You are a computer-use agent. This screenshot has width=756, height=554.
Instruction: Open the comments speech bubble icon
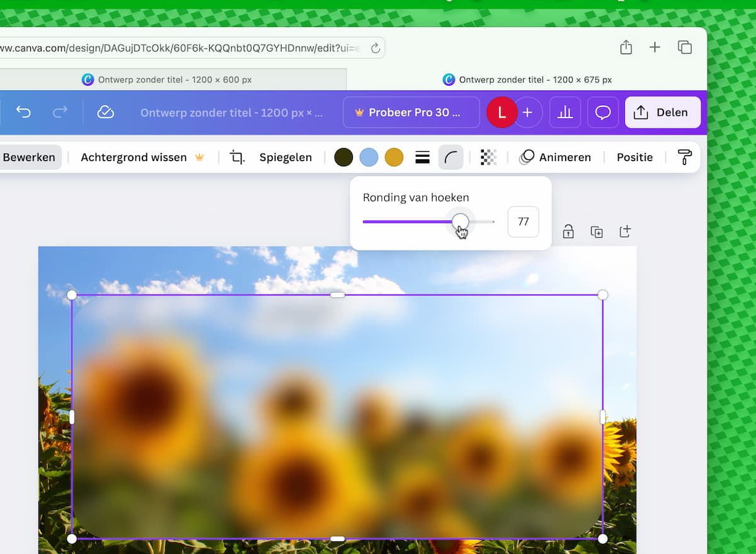tap(603, 112)
